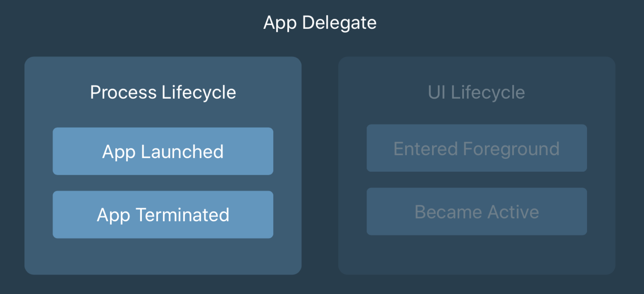644x294 pixels.
Task: Click the word Process in the left heading
Action: [x=124, y=92]
